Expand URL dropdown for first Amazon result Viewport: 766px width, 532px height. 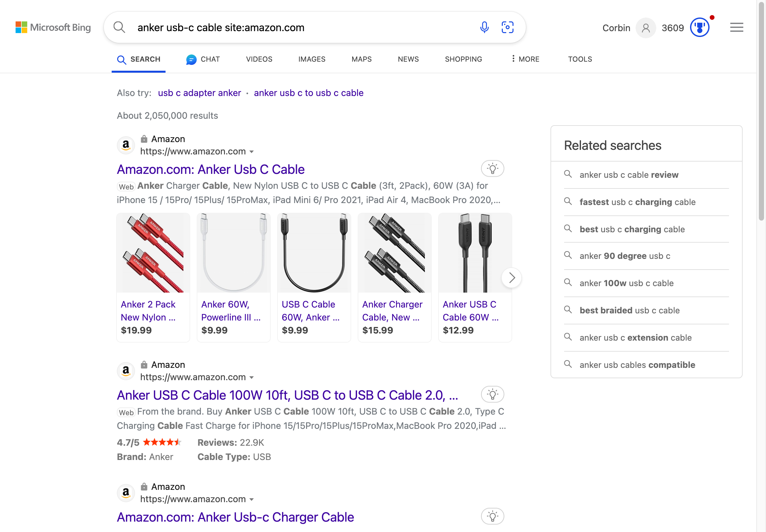[252, 152]
